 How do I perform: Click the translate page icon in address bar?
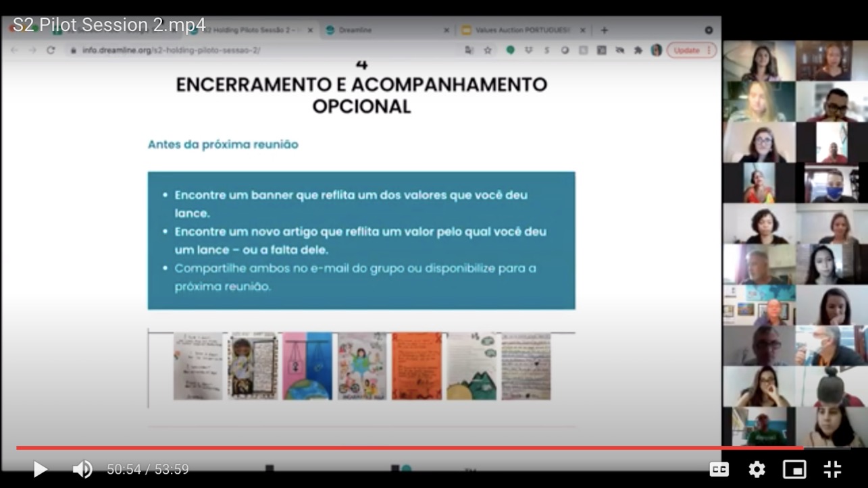469,50
